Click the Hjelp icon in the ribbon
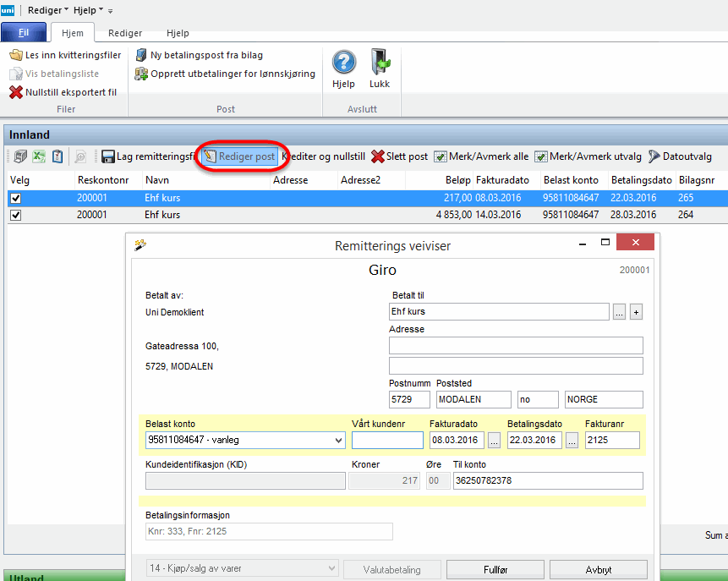The width and height of the screenshot is (728, 581). pos(343,68)
